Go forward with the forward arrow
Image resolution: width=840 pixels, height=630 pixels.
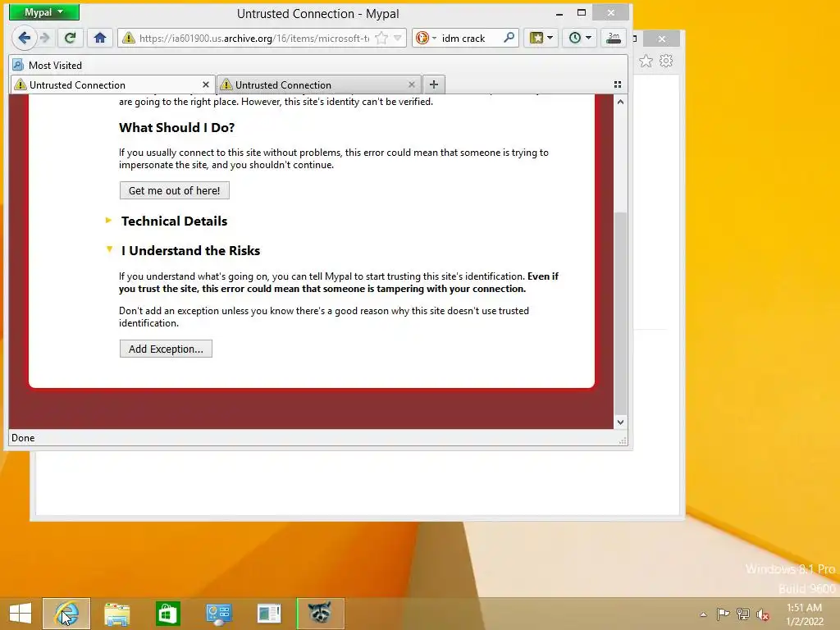[x=45, y=38]
